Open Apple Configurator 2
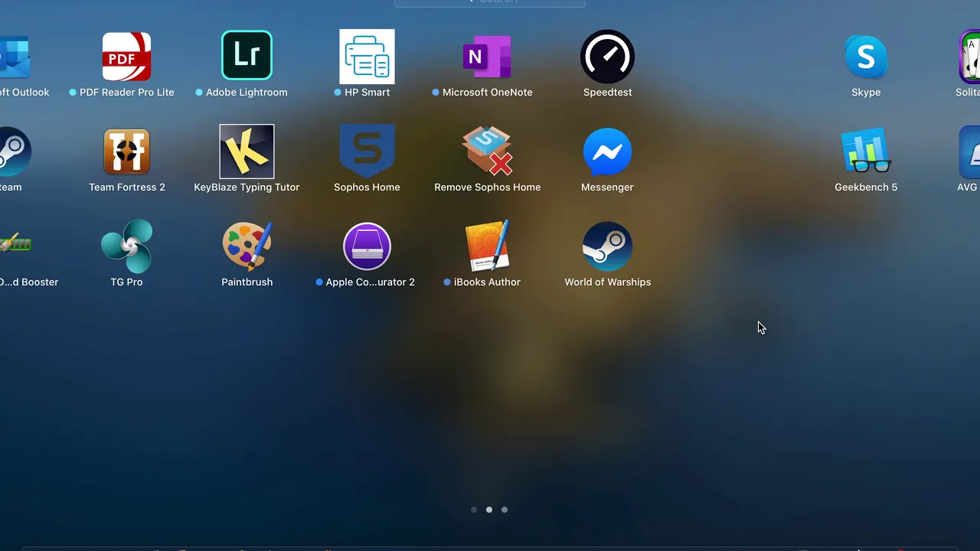This screenshot has width=980, height=551. point(367,246)
